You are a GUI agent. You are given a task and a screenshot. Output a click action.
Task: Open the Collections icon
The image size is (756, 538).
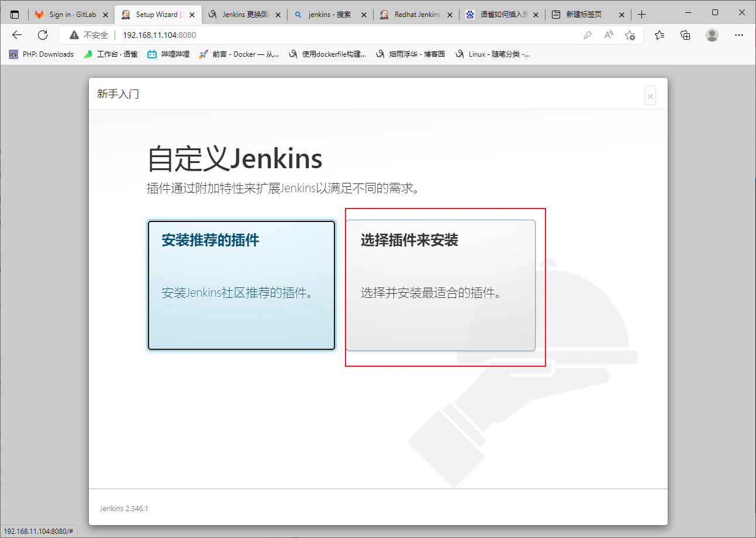tap(686, 35)
